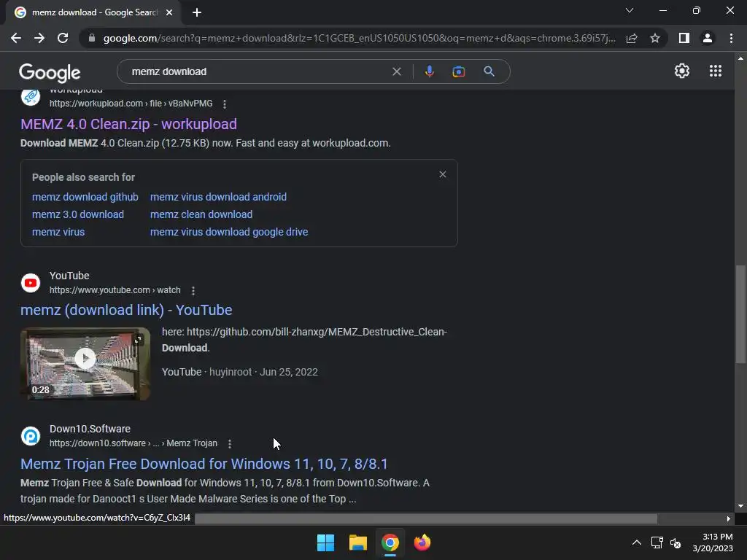
Task: Search for memz virus
Action: pyautogui.click(x=58, y=232)
